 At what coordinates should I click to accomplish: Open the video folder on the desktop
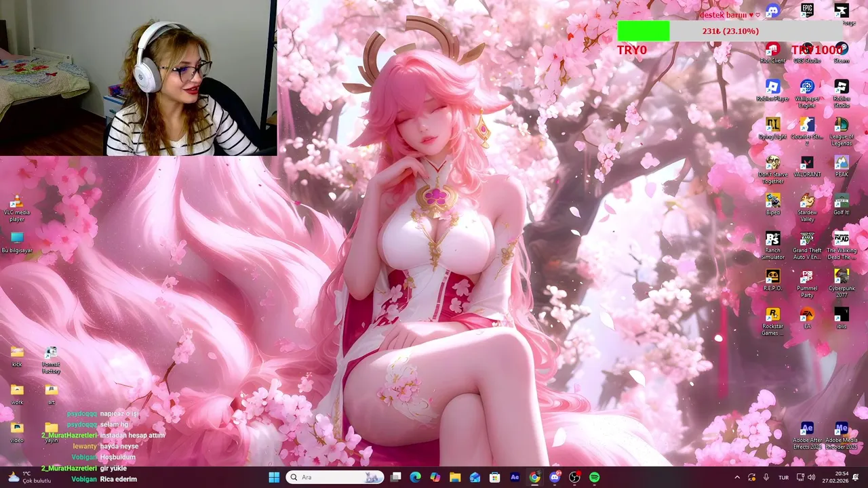point(17,432)
